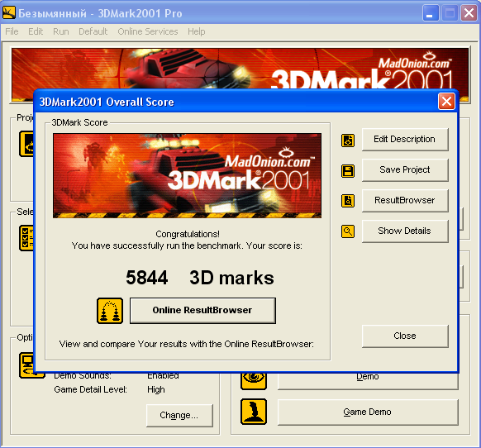
Task: Click the Edit Description document icon
Action: point(348,141)
